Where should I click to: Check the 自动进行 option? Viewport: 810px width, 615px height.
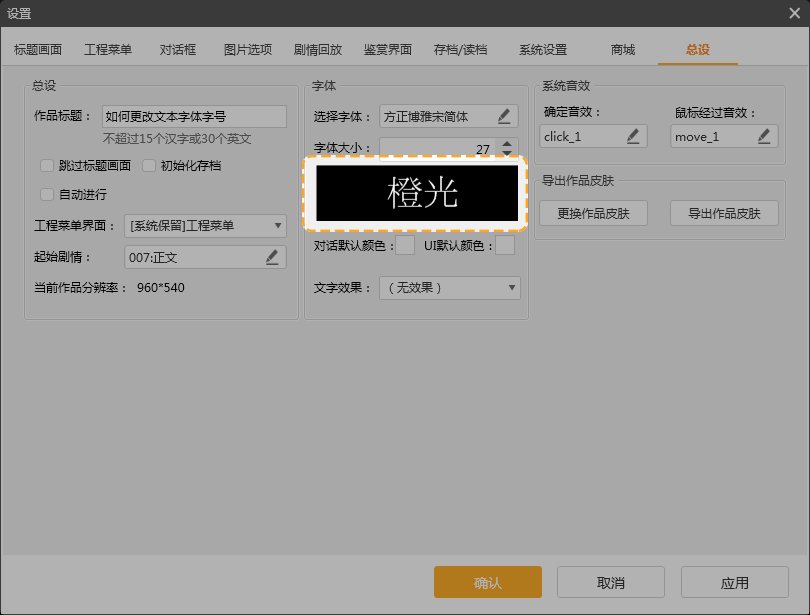coord(47,194)
